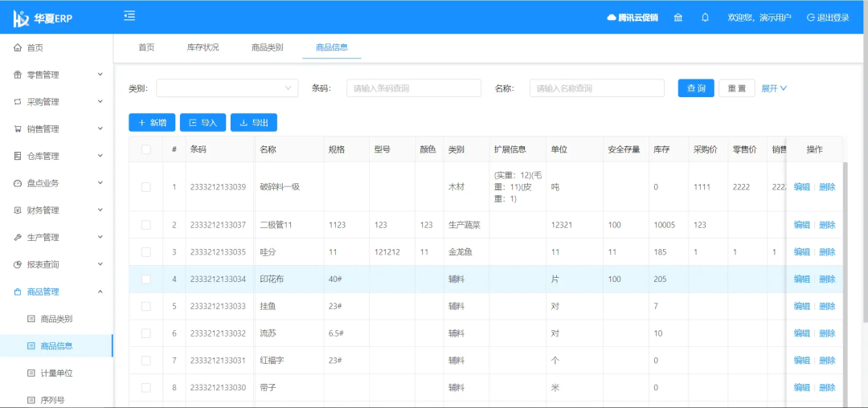Image resolution: width=868 pixels, height=408 pixels.
Task: Click the 新增 add button
Action: pyautogui.click(x=152, y=123)
